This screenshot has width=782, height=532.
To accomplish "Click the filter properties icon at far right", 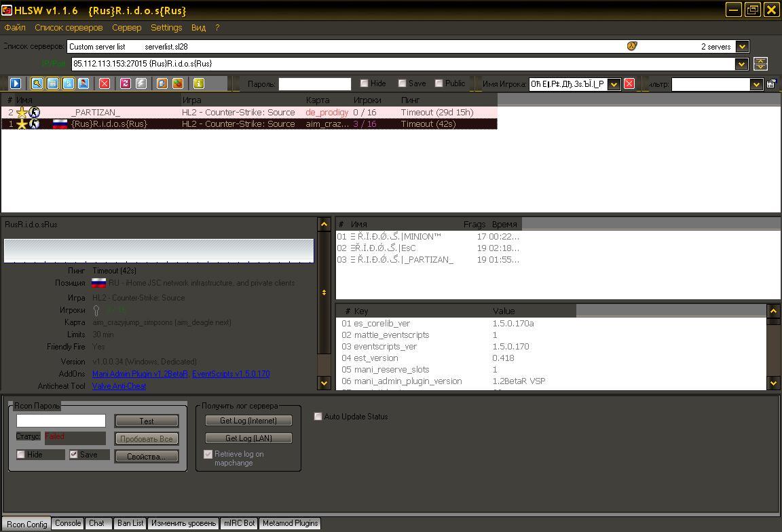I will [771, 84].
